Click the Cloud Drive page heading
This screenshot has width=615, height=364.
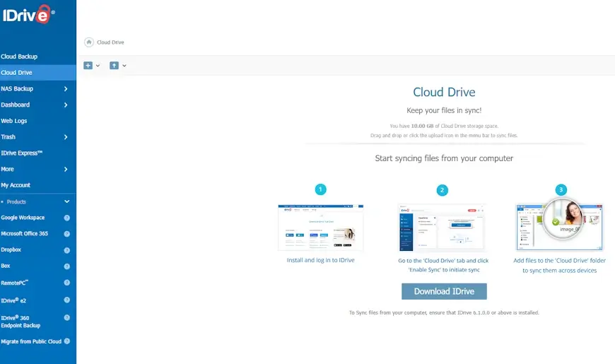coord(444,92)
